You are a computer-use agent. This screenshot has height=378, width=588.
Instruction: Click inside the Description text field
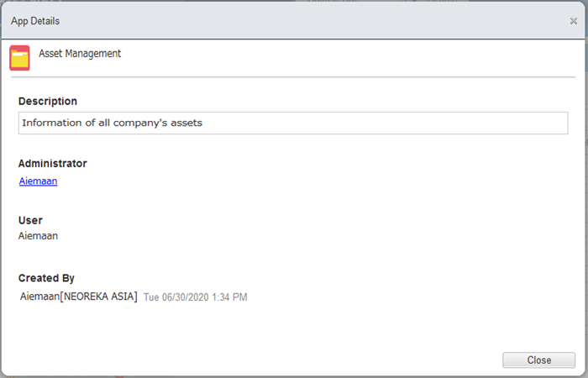coord(293,123)
